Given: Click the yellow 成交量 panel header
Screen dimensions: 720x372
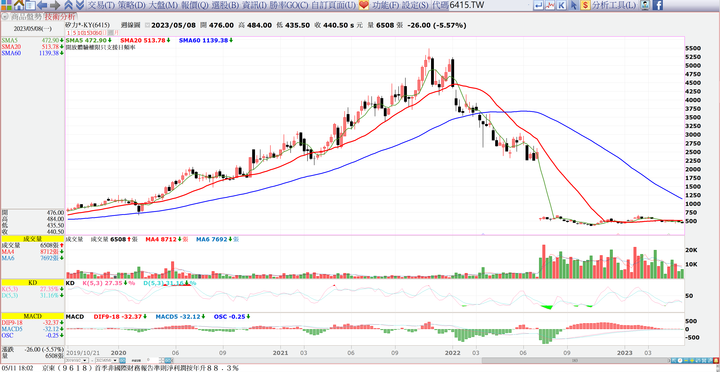Looking at the screenshot, I should tap(32, 239).
